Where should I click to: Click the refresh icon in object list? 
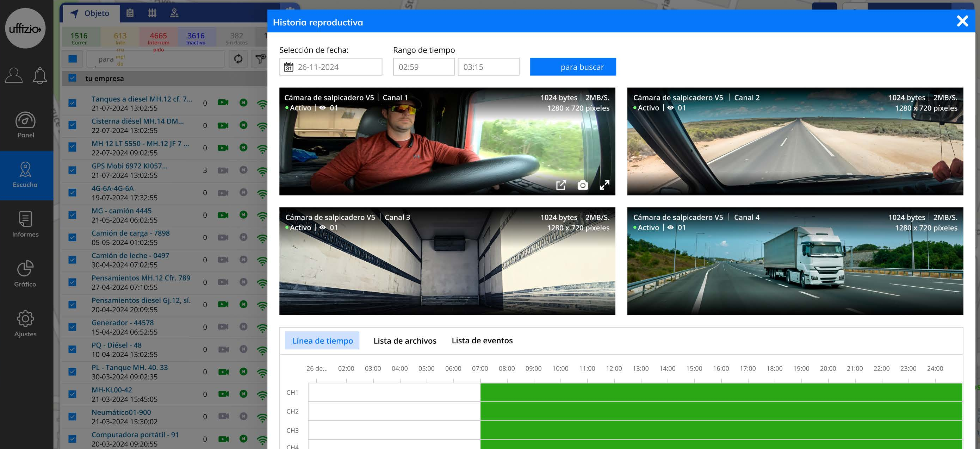[238, 59]
